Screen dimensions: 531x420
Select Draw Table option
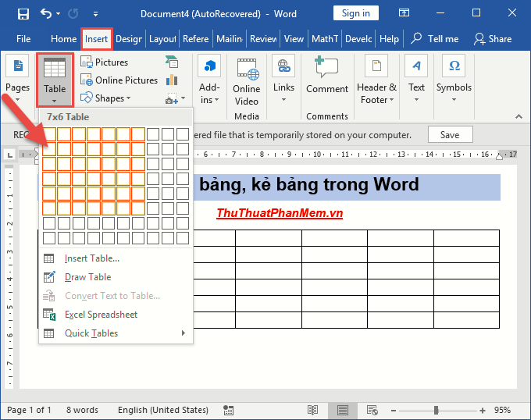click(116, 277)
